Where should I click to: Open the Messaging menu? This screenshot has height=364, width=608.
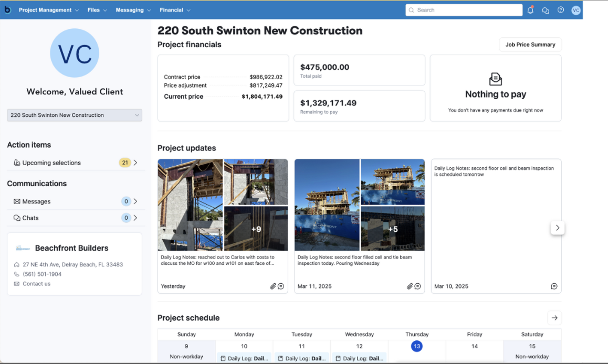pyautogui.click(x=133, y=10)
